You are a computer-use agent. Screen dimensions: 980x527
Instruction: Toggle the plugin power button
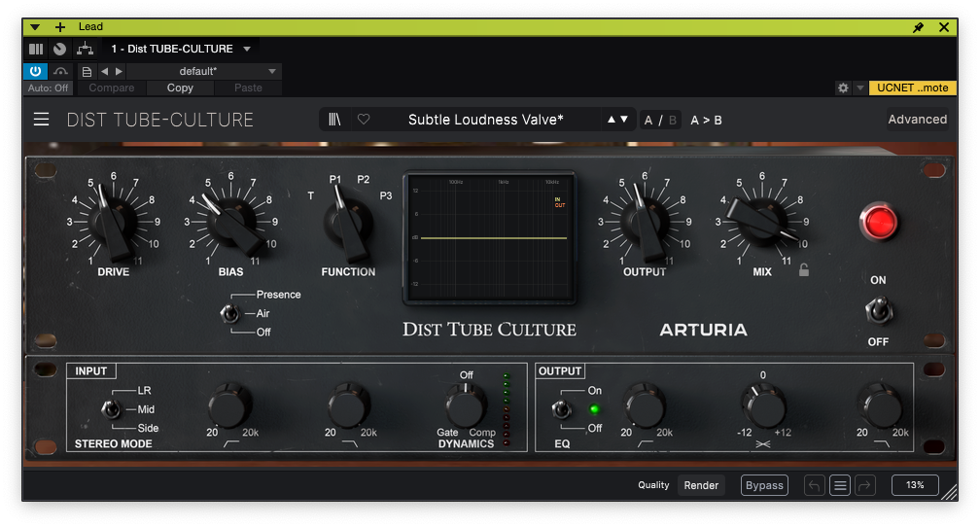point(35,71)
